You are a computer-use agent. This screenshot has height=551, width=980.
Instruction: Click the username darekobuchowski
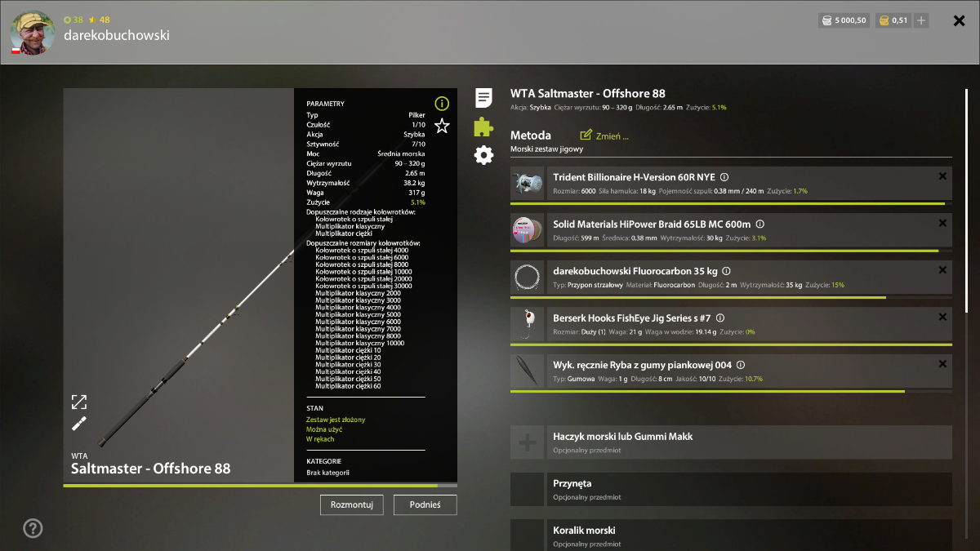(117, 35)
